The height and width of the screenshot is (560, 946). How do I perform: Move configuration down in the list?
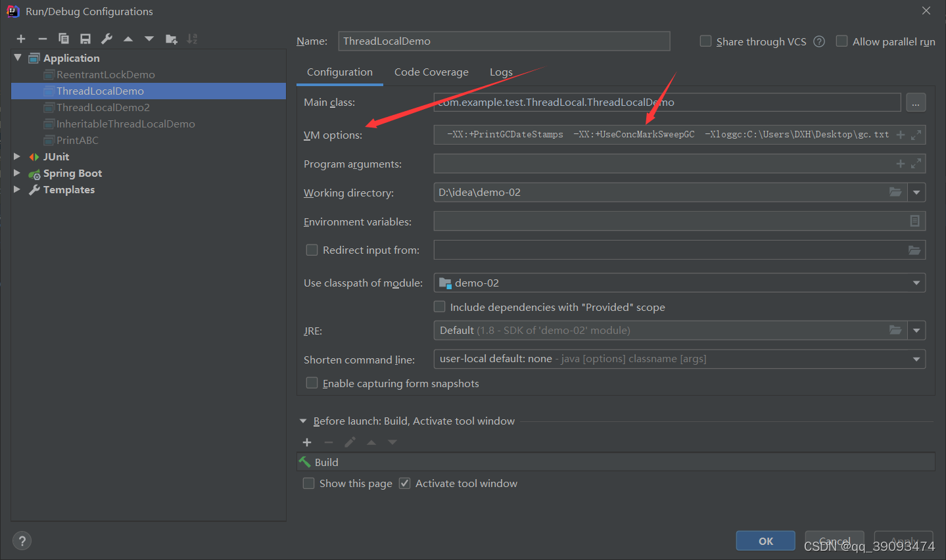pos(149,39)
